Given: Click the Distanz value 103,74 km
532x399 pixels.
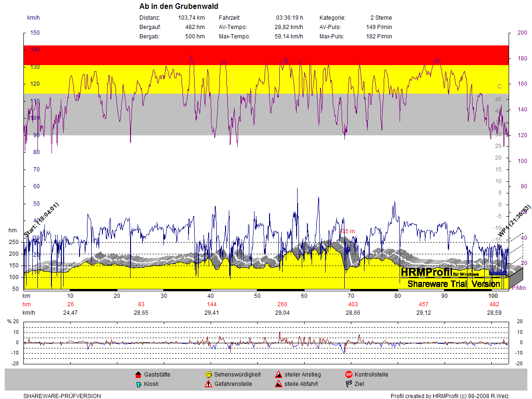Looking at the screenshot, I should tap(191, 18).
